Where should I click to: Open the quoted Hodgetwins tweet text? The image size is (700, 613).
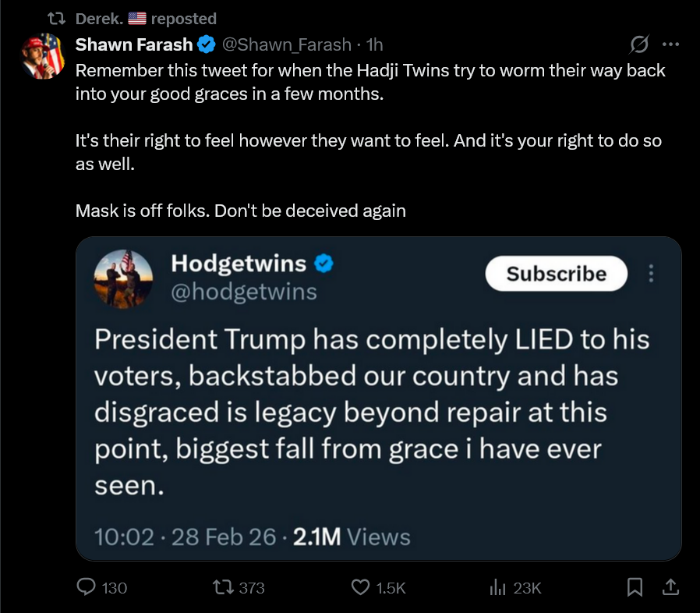(x=372, y=412)
